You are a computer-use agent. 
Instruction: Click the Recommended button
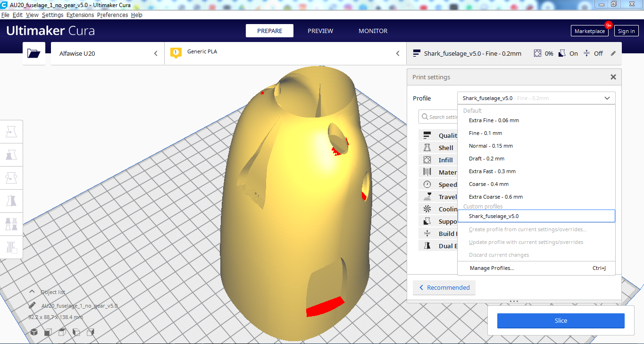click(444, 287)
